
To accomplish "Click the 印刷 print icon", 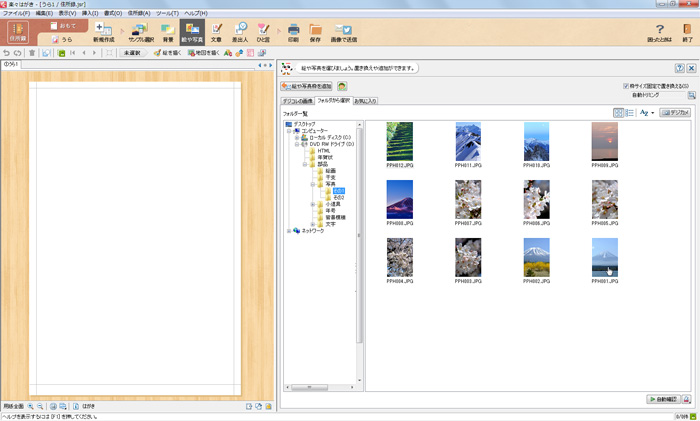I will [293, 32].
